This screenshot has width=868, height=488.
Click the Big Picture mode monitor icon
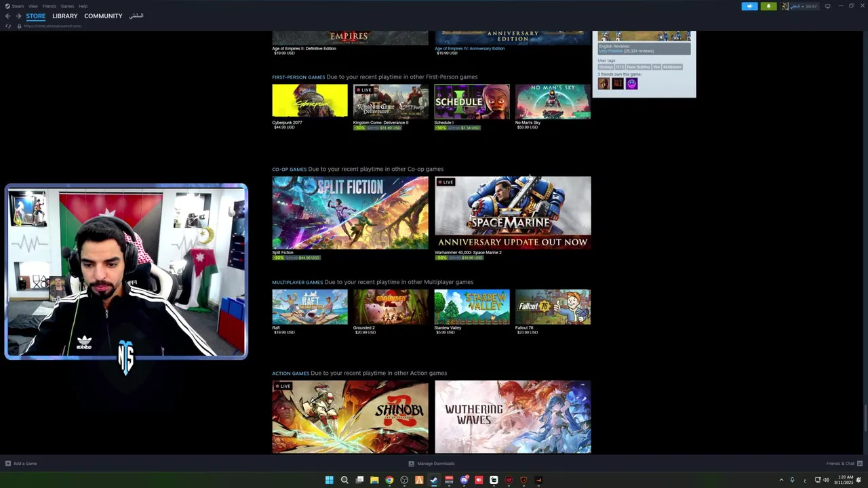click(x=827, y=6)
